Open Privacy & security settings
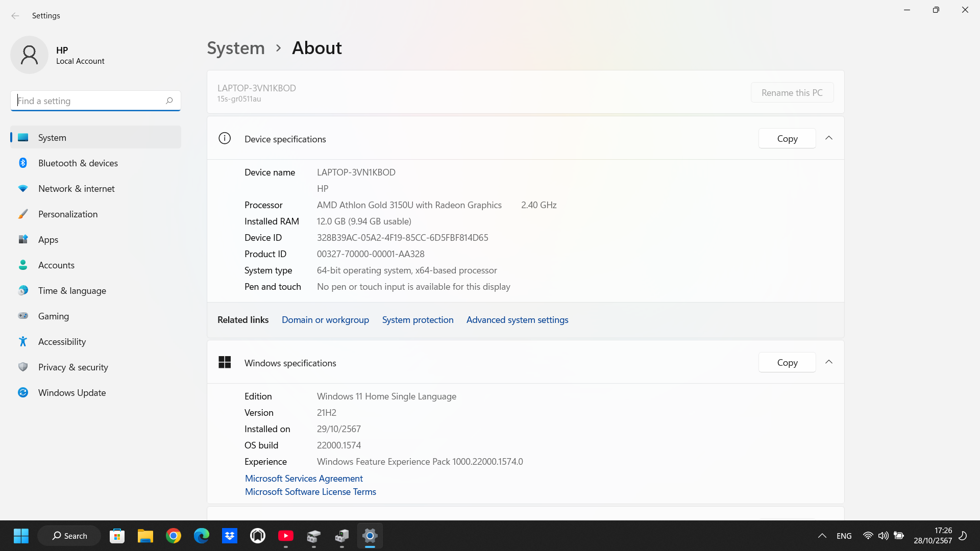980x551 pixels. (x=95, y=367)
